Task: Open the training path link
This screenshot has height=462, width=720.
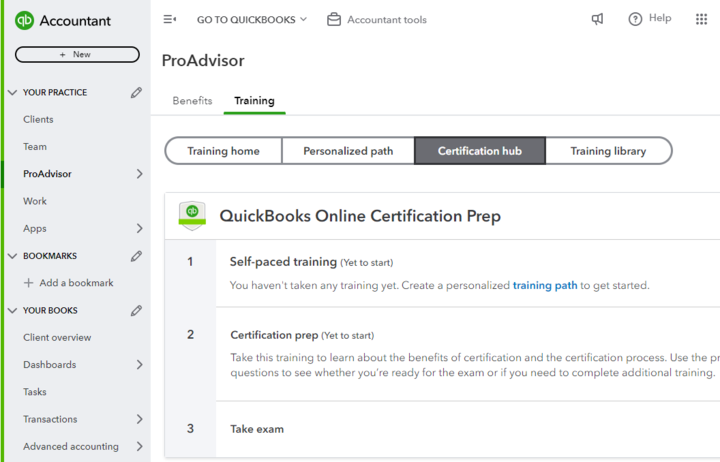Action: [x=545, y=285]
